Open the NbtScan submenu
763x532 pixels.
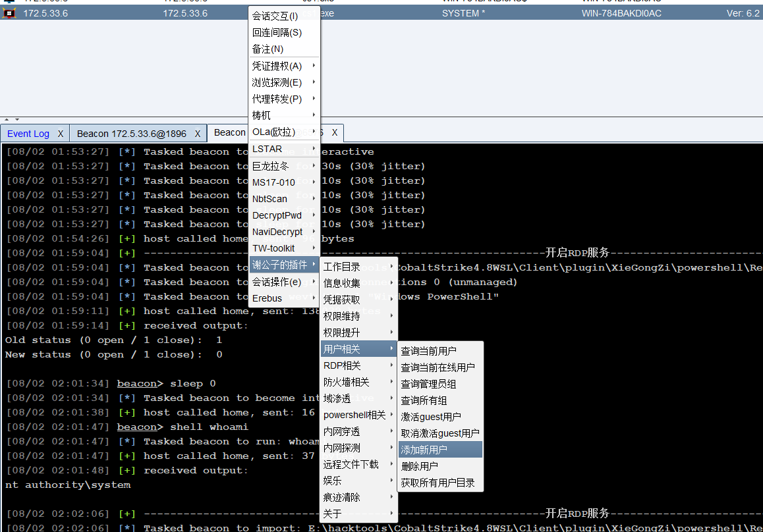pyautogui.click(x=284, y=199)
